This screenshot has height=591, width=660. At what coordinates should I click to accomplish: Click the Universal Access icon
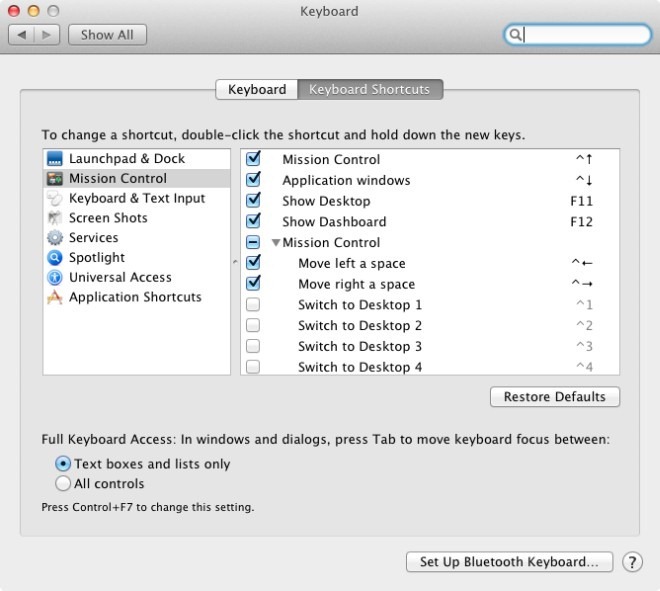click(x=55, y=277)
